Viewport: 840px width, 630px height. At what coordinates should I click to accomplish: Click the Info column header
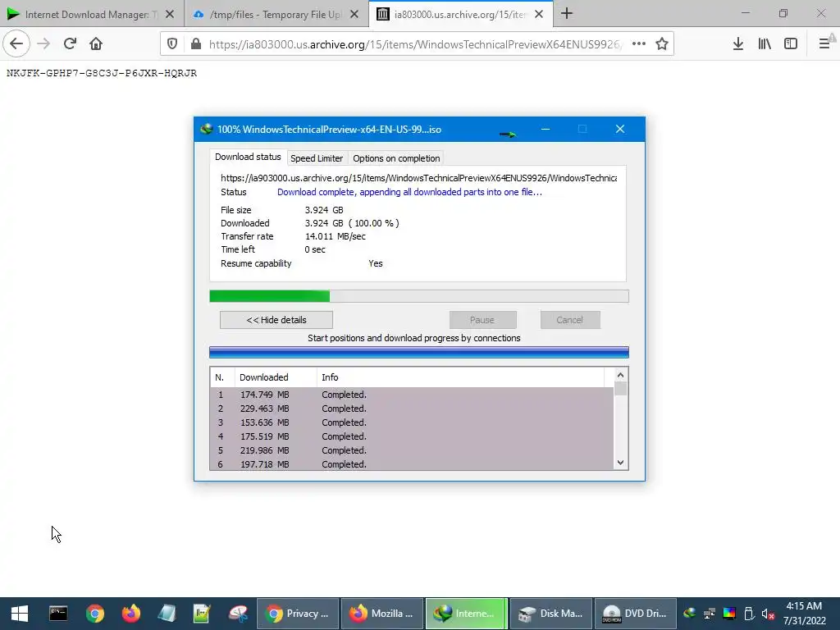click(461, 377)
